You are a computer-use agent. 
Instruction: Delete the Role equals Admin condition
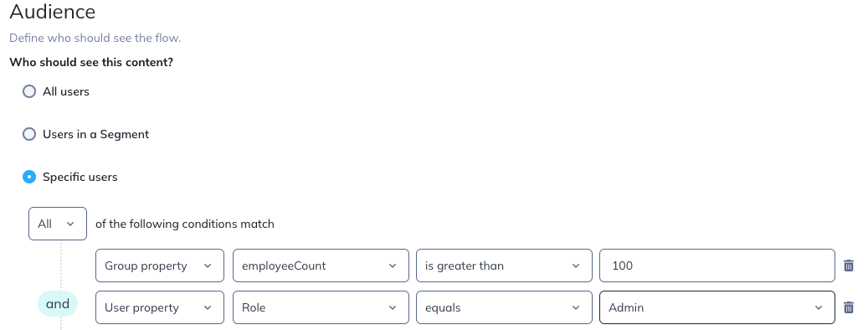click(849, 307)
